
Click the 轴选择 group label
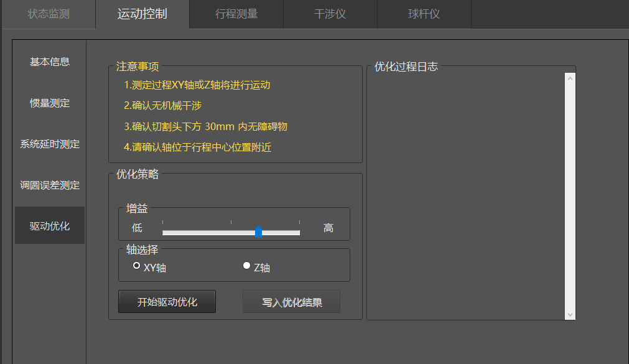pyautogui.click(x=142, y=250)
